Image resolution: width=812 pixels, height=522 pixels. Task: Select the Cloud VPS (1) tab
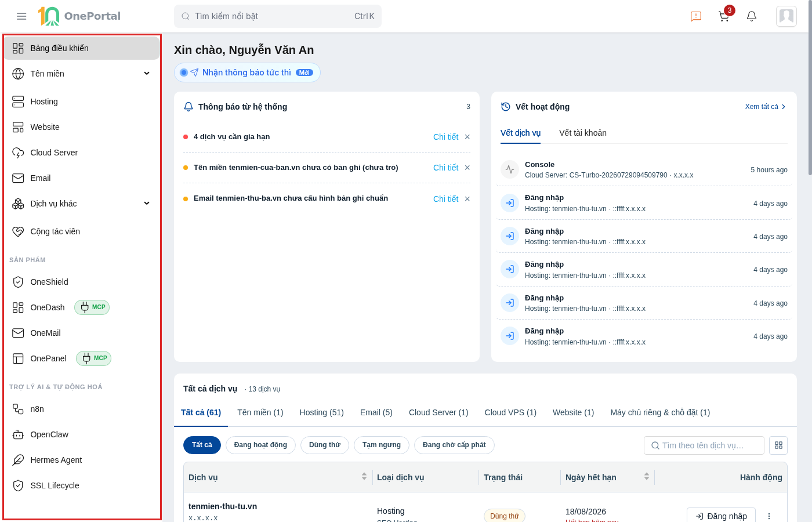510,412
